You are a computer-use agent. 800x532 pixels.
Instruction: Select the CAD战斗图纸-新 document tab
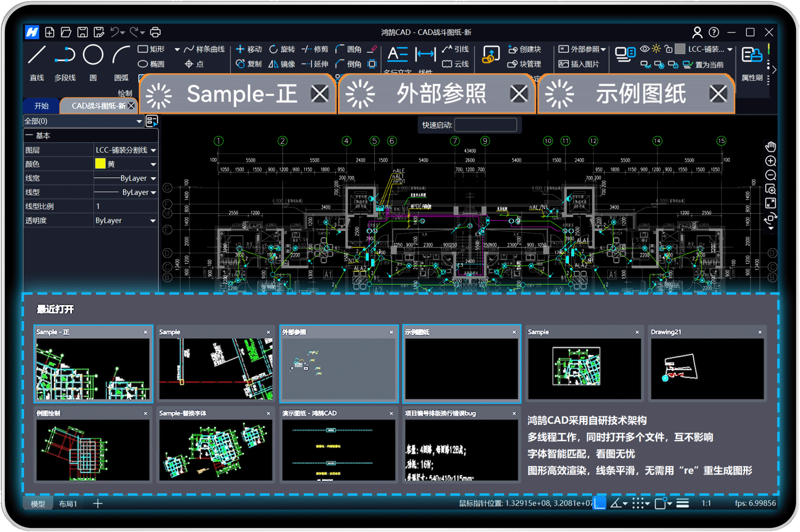(98, 106)
